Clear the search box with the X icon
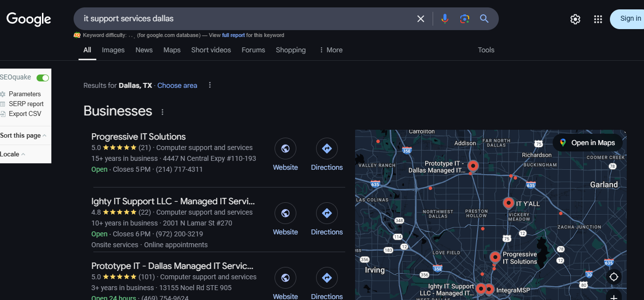Image resolution: width=644 pixels, height=300 pixels. pos(421,19)
